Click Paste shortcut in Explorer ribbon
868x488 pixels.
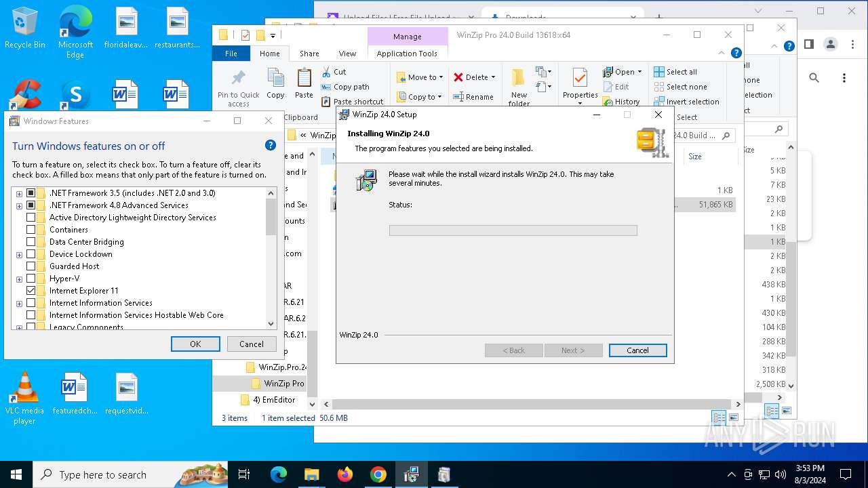pos(351,102)
